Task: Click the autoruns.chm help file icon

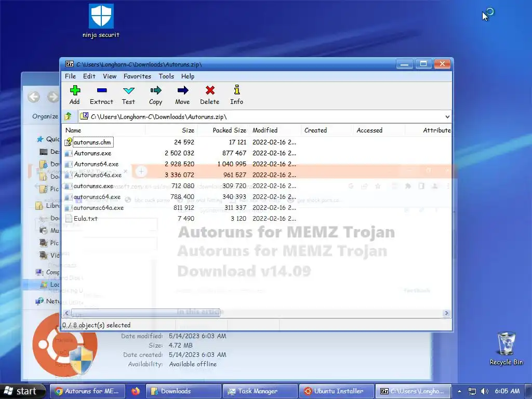Action: coord(68,142)
